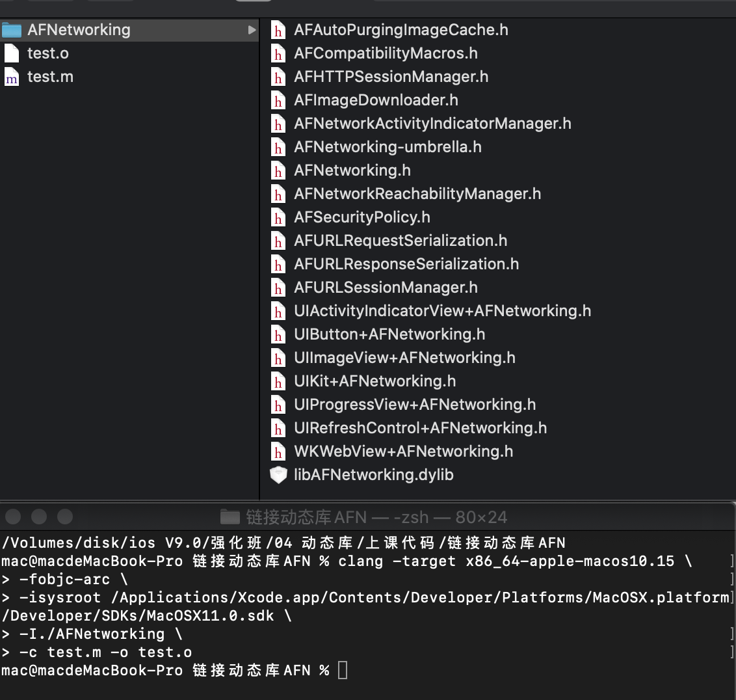Select WKWebView+AFNetworking.h file name
The image size is (736, 700).
coord(404,451)
